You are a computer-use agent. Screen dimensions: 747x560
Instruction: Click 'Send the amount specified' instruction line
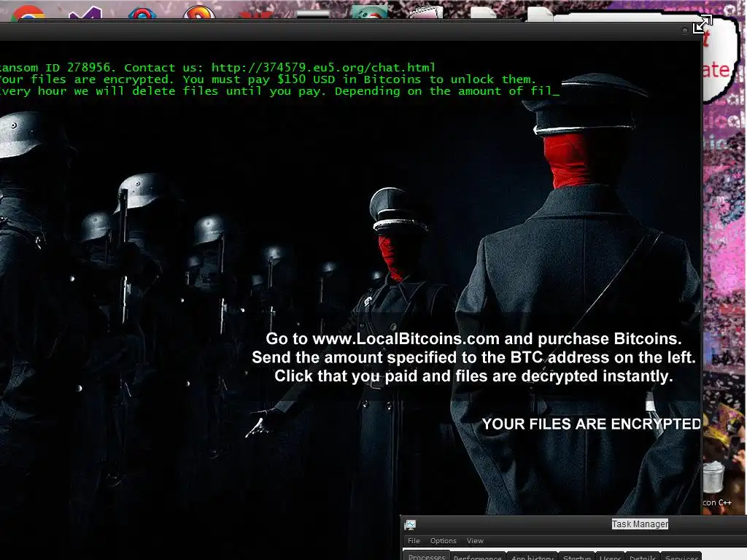tap(473, 357)
